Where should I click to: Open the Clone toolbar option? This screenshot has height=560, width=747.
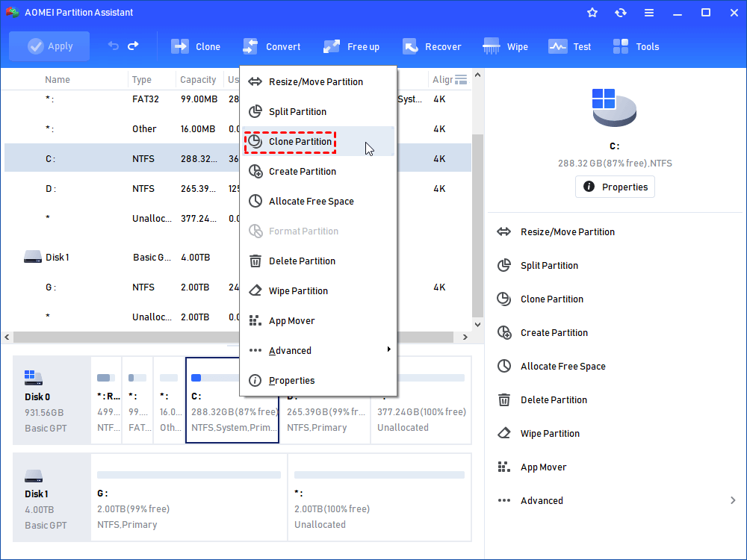(196, 46)
